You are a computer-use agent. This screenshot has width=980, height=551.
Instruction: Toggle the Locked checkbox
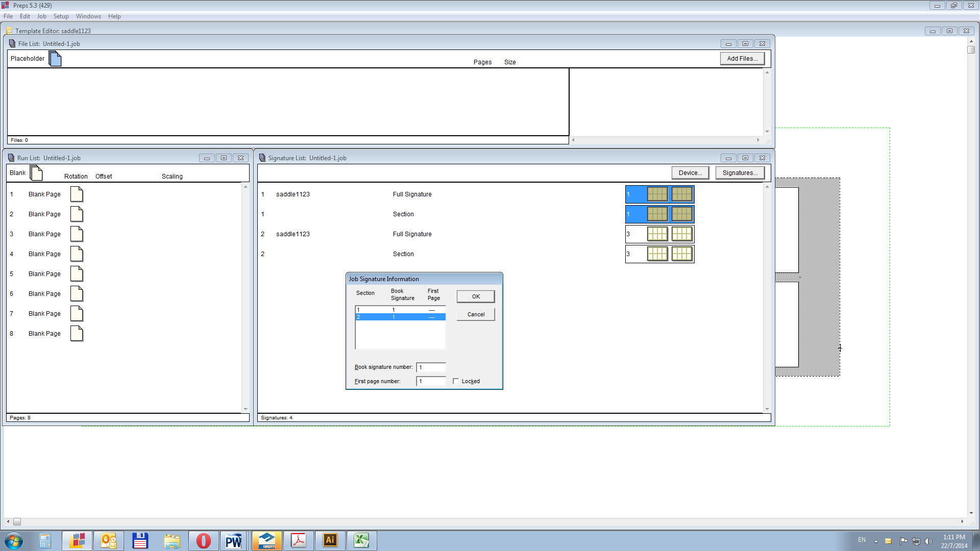456,381
